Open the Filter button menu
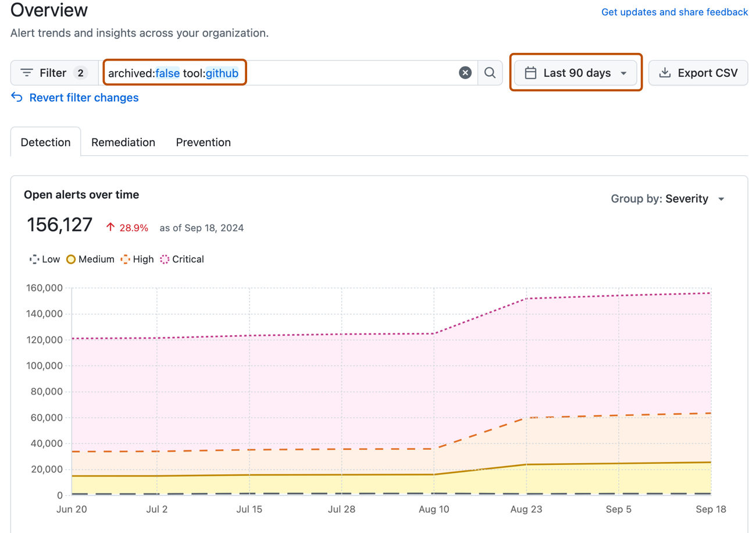Screen dimensions: 756x533 point(53,73)
